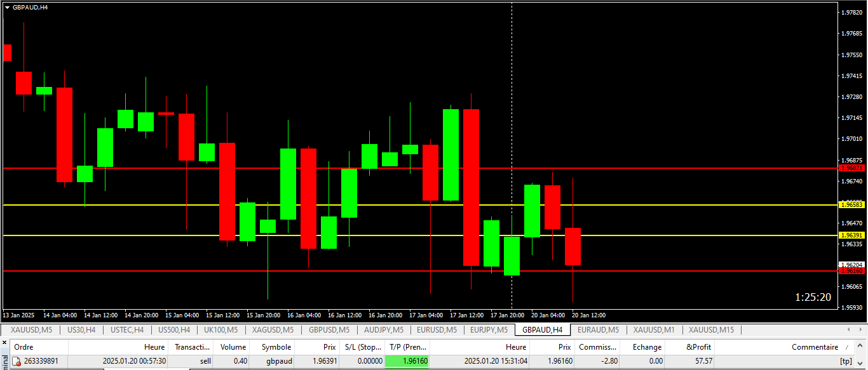Select the US30,H4 chart tab
The image size is (868, 370).
coord(81,330)
